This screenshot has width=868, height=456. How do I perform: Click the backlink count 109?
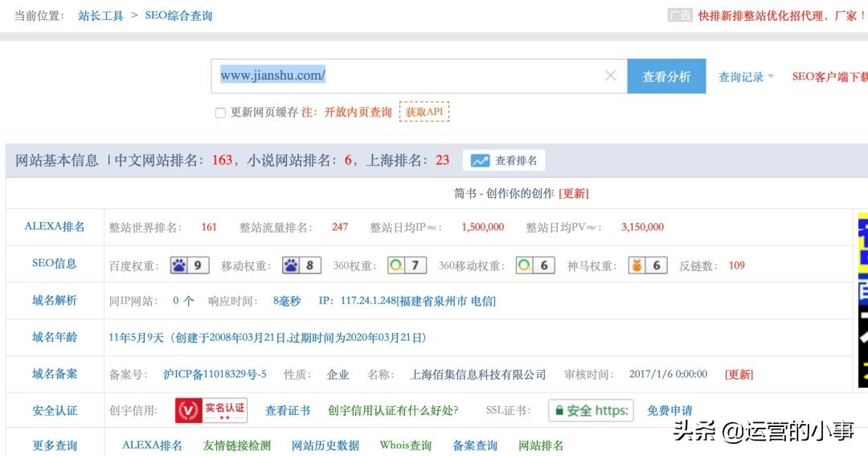click(x=736, y=265)
